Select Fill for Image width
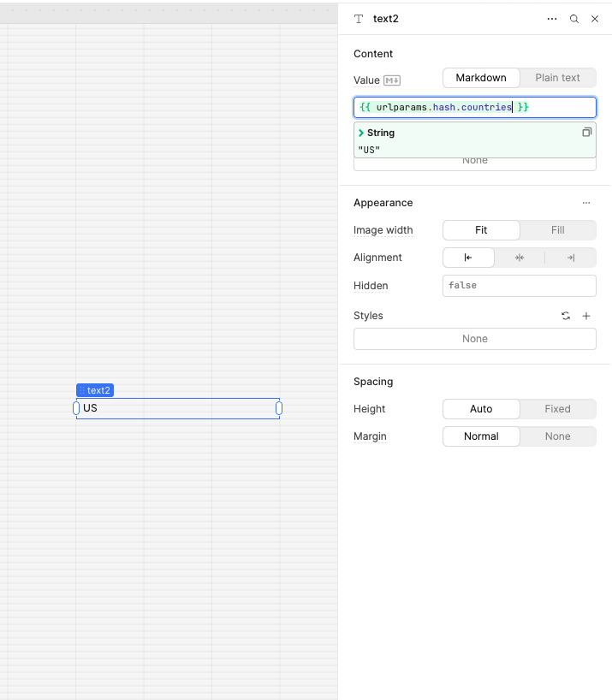This screenshot has height=700, width=612. (557, 230)
